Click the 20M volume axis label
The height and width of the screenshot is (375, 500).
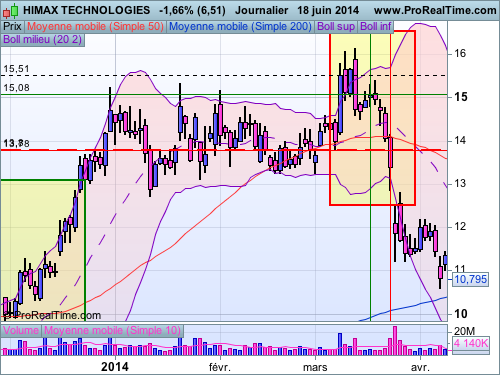pyautogui.click(x=464, y=331)
